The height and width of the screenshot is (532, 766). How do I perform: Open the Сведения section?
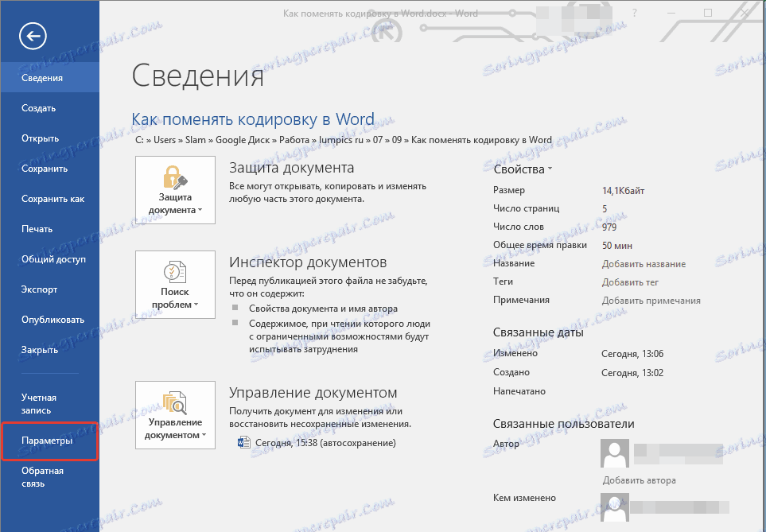tap(50, 78)
